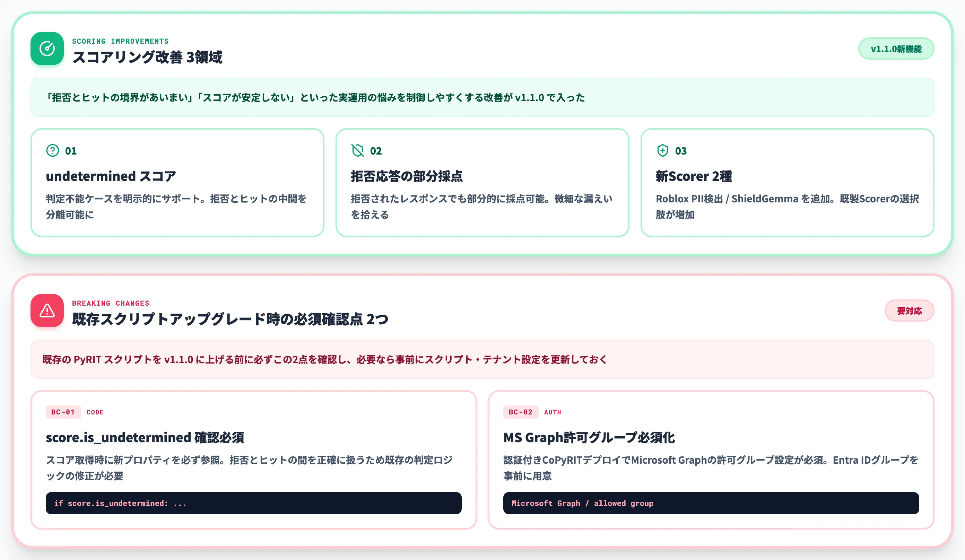This screenshot has width=965, height=560.
Task: Click the green summary banner about v1.1.0 improvements
Action: click(x=482, y=97)
